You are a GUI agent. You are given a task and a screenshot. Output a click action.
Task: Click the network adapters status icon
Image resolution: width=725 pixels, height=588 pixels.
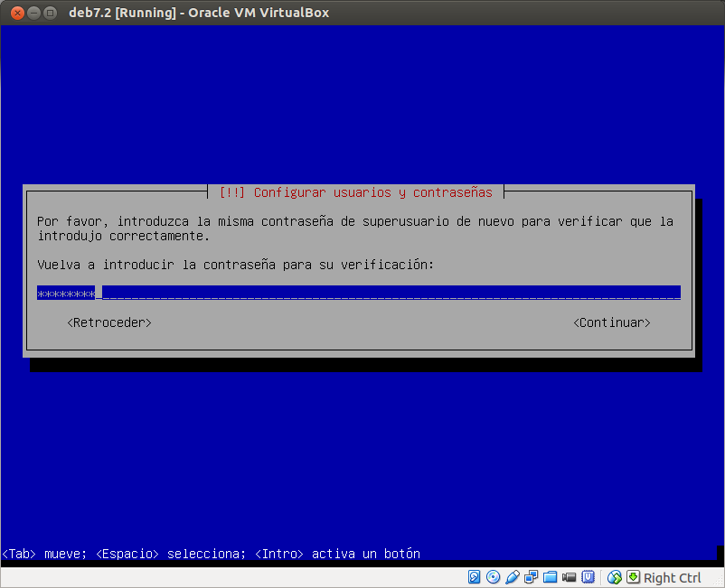pyautogui.click(x=532, y=576)
